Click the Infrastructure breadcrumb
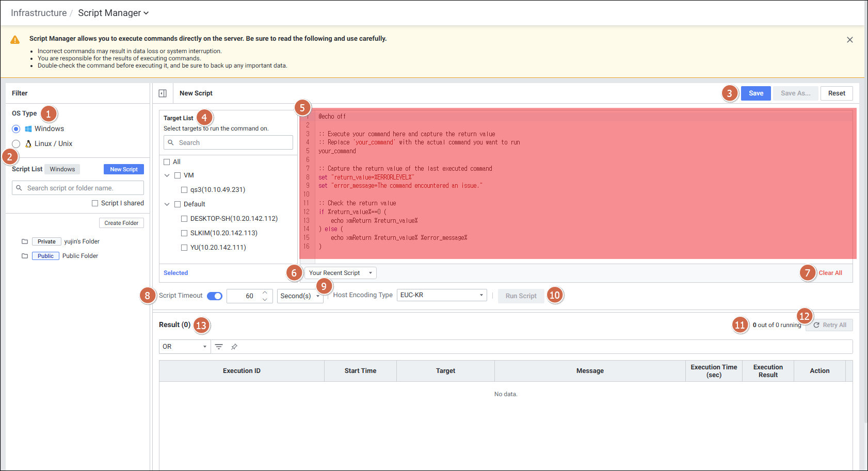This screenshot has height=471, width=868. 39,13
